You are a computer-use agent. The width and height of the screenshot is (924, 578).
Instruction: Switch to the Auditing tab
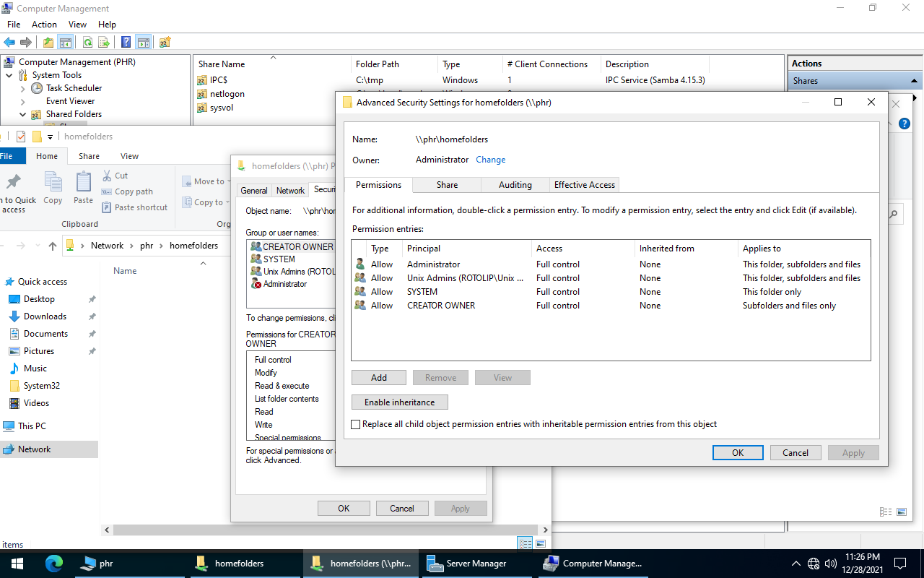pyautogui.click(x=515, y=185)
